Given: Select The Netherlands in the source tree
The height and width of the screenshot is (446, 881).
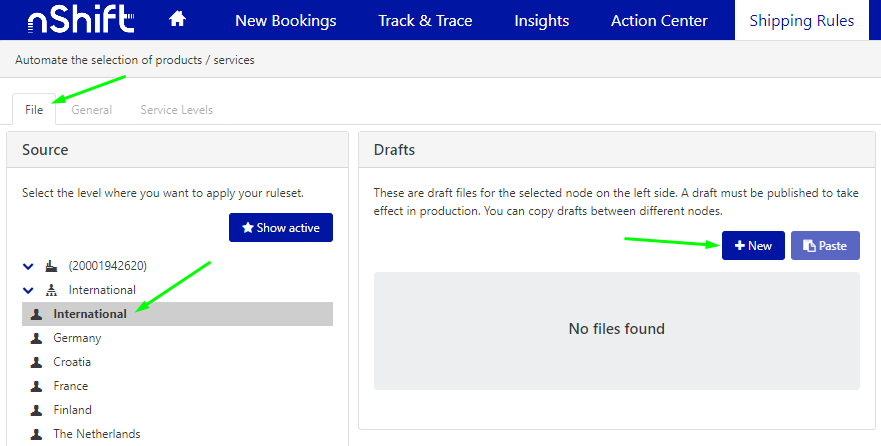Looking at the screenshot, I should tap(96, 434).
